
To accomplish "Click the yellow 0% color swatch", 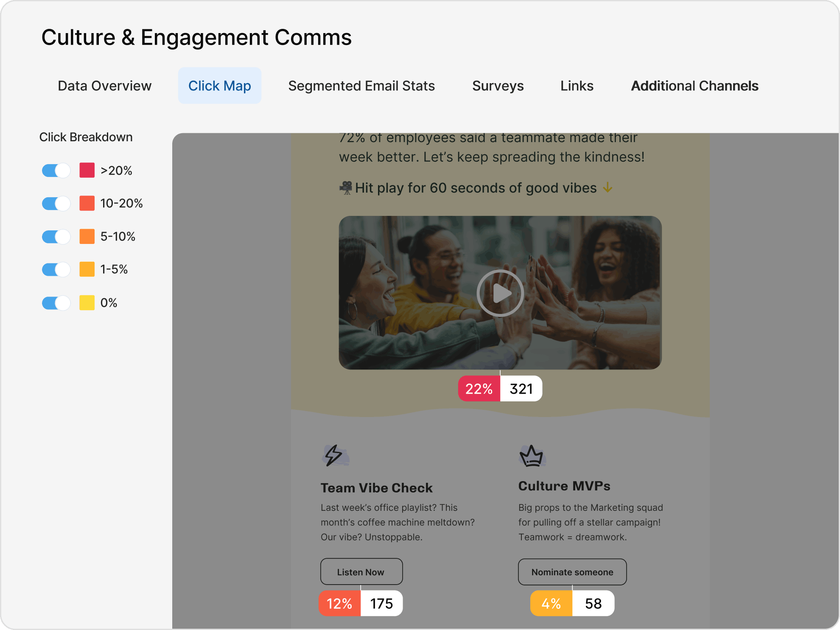I will (86, 302).
